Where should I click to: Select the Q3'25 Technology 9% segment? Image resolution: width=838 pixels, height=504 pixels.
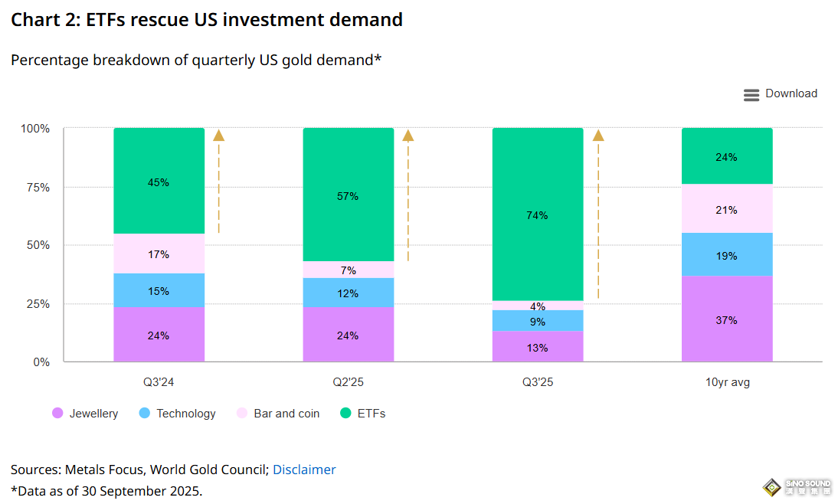(x=537, y=320)
